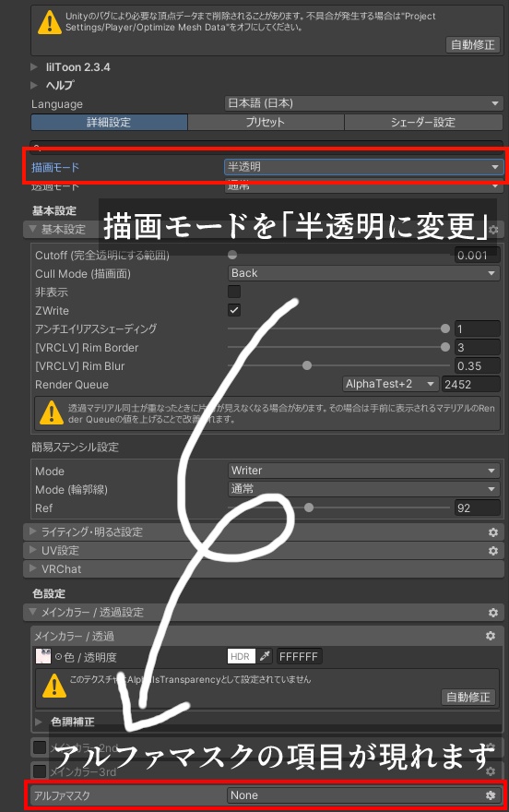Edit the アンチエイリアスシェーディング value field

[x=477, y=328]
